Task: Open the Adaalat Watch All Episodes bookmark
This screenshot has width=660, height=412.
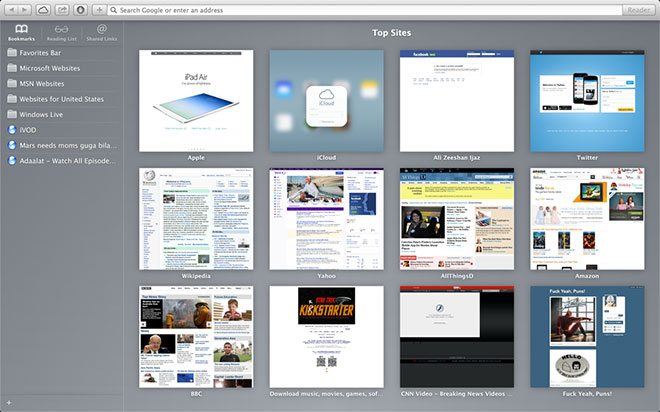Action: click(x=62, y=161)
